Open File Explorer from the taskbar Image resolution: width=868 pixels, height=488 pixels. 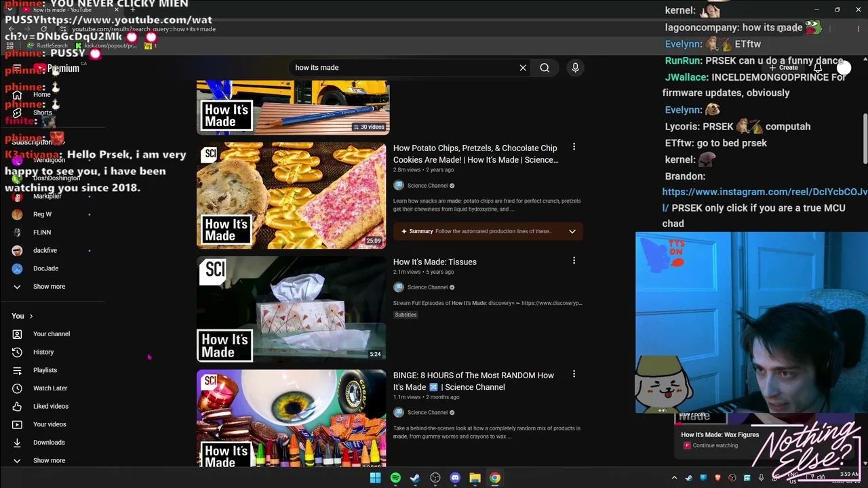pos(475,478)
